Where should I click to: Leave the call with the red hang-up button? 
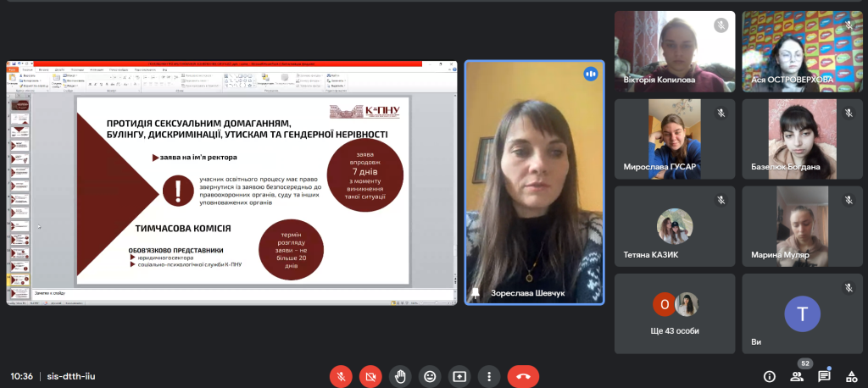523,375
